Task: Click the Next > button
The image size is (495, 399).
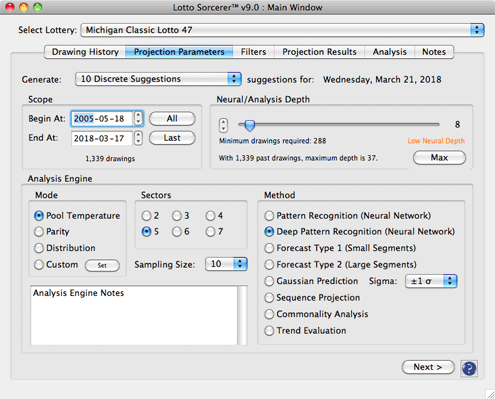Action: (428, 367)
